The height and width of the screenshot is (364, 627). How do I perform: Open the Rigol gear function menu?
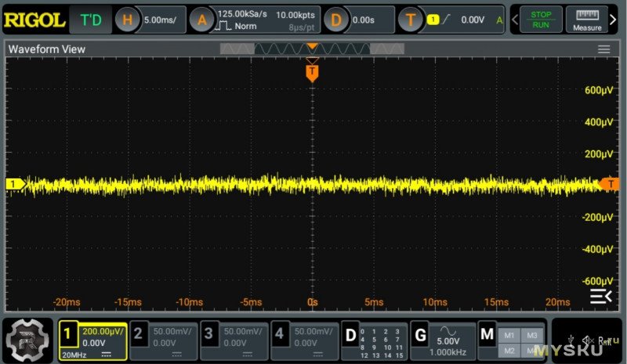pos(27,340)
